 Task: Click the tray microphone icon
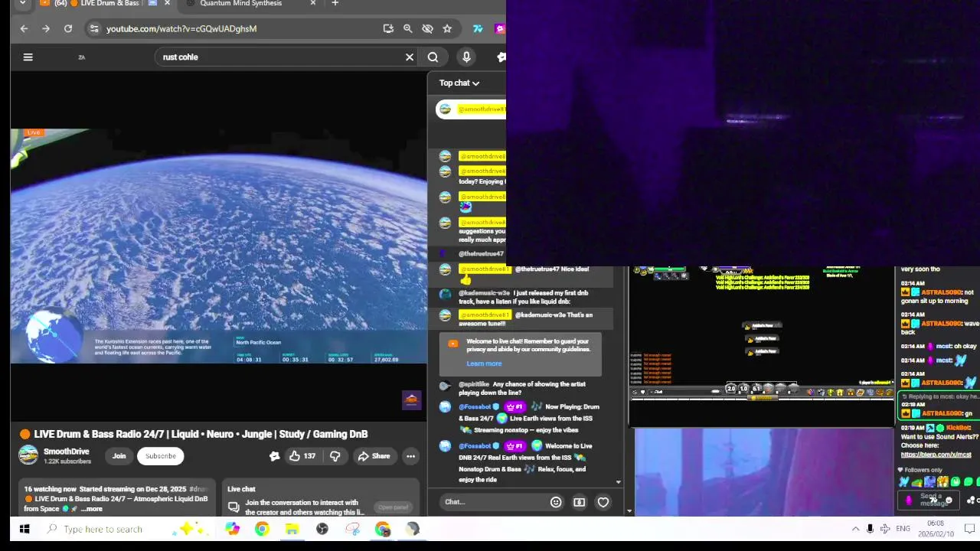point(870,529)
